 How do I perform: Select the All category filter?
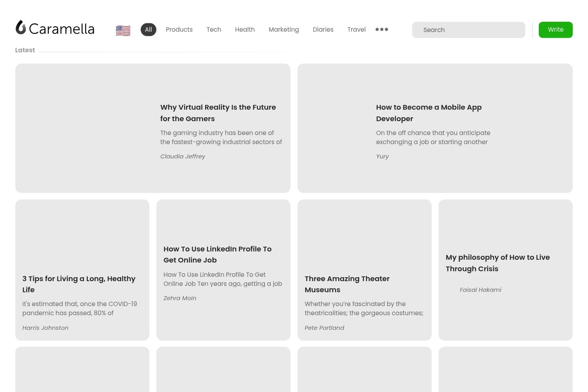tap(148, 30)
